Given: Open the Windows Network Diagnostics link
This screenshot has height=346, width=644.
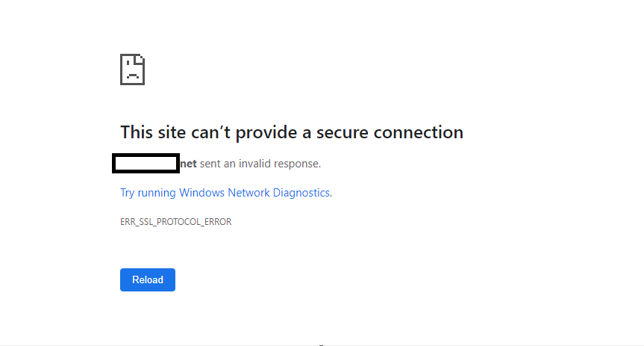Looking at the screenshot, I should click(x=226, y=193).
